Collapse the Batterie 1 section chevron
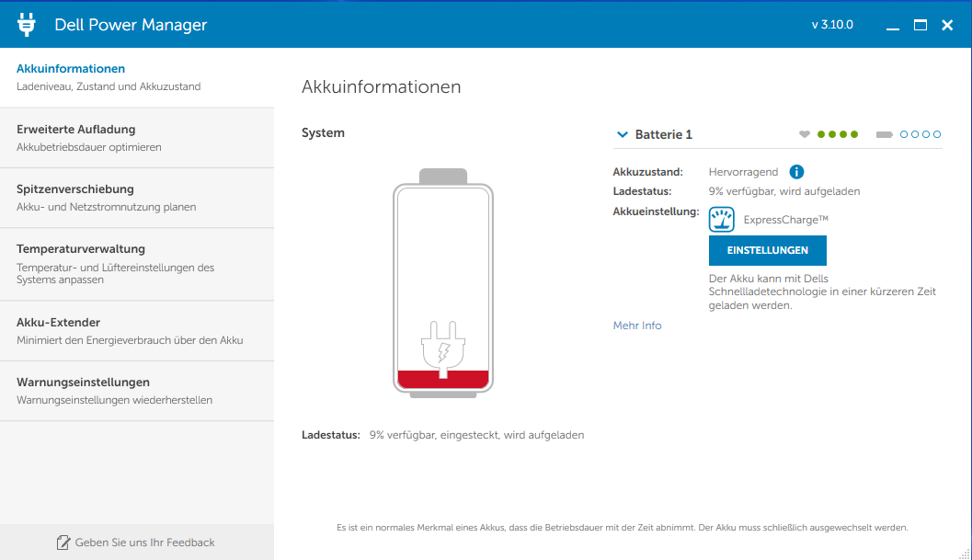 (x=622, y=134)
